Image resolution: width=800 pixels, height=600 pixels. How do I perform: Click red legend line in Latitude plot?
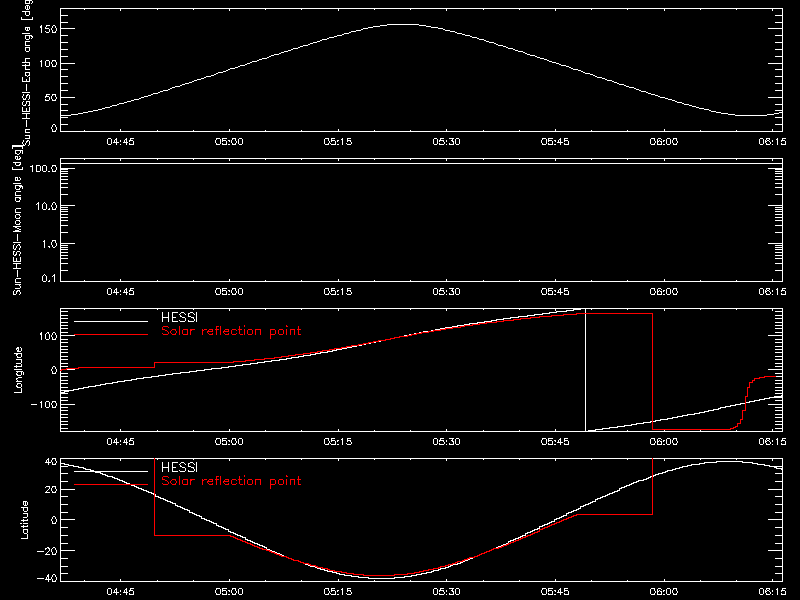111,485
